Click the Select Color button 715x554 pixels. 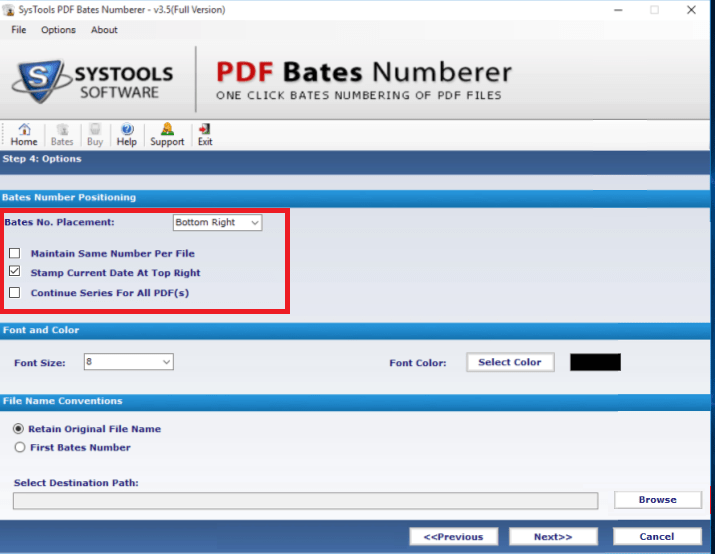pos(510,362)
